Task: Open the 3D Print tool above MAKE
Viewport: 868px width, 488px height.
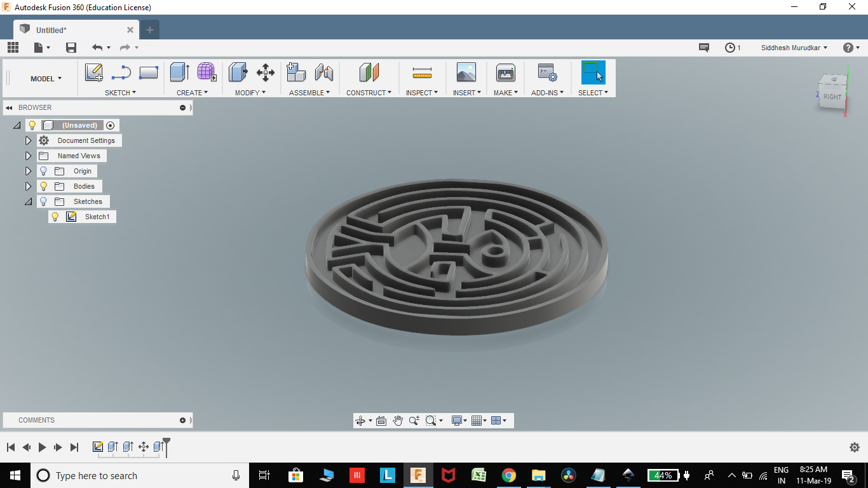Action: (x=506, y=72)
